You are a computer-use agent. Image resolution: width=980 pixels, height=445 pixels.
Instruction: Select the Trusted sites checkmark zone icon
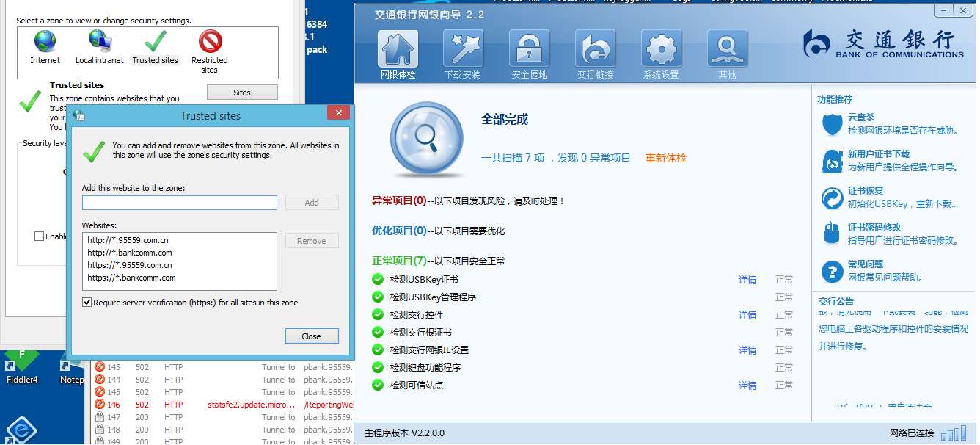156,41
